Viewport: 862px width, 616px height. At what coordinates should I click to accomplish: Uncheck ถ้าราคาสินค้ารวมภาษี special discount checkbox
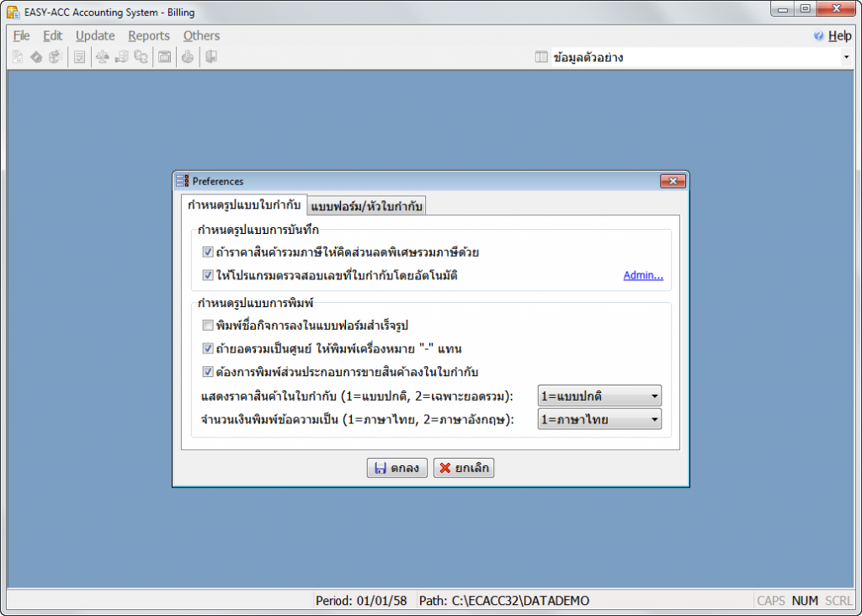coord(208,252)
